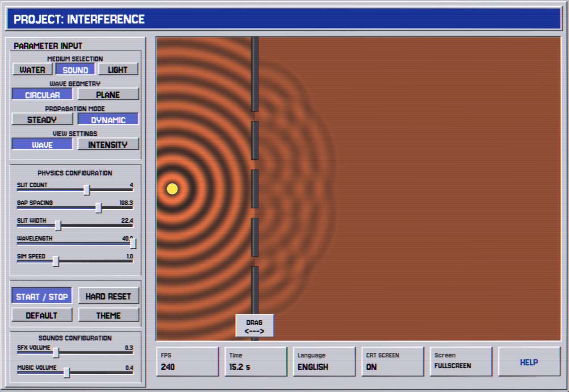Screen dimensions: 569x392
Task: Change the color THEME
Action: [x=109, y=315]
